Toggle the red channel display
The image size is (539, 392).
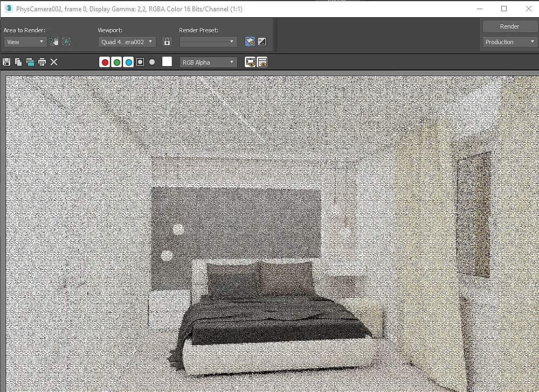coord(105,62)
